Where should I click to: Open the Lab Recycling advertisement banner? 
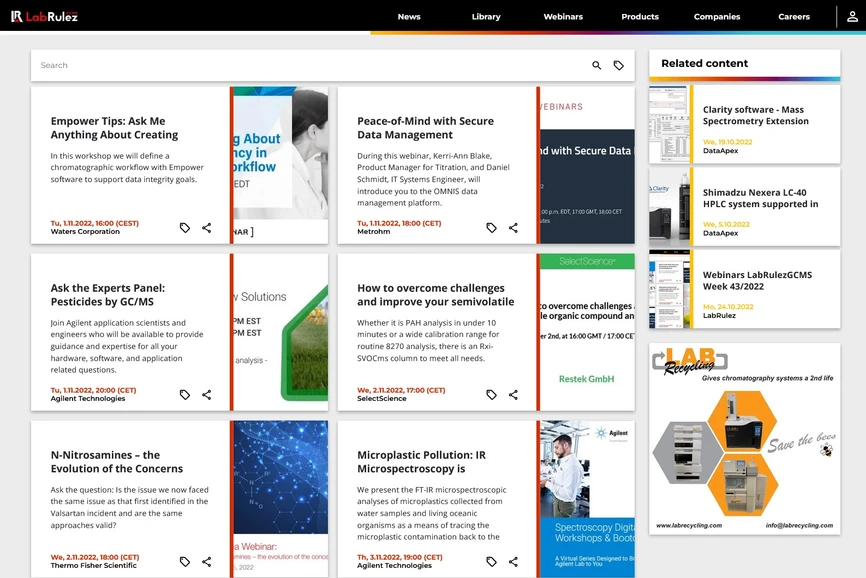(x=744, y=439)
